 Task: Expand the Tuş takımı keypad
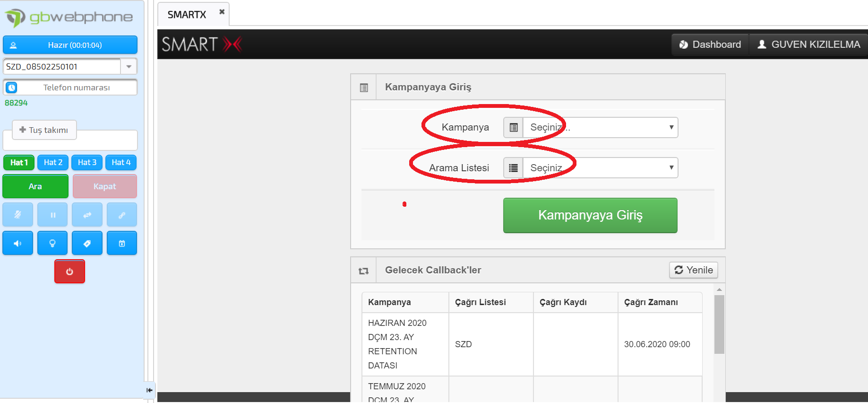(x=44, y=130)
